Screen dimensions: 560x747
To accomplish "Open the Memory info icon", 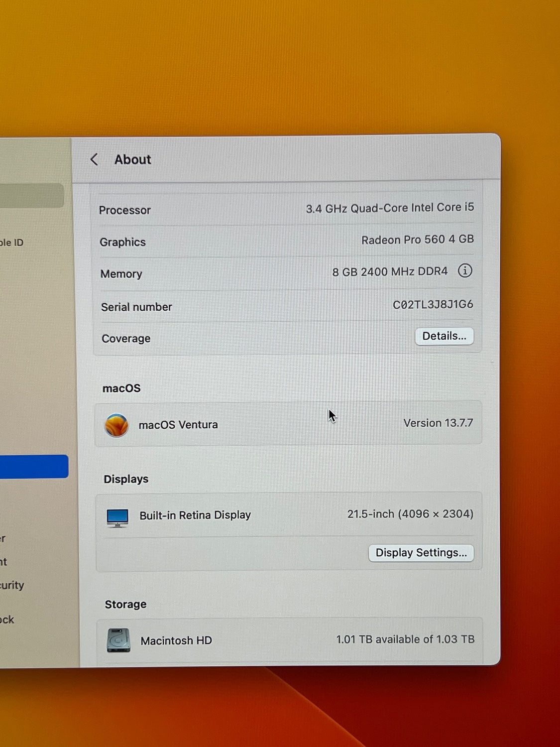I will (465, 270).
